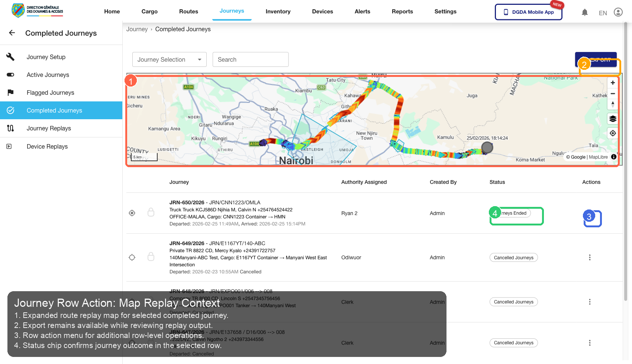Toggle the lock icon on JRN-650/2026 row
Viewport: 632px width, 364px height.
(x=151, y=212)
